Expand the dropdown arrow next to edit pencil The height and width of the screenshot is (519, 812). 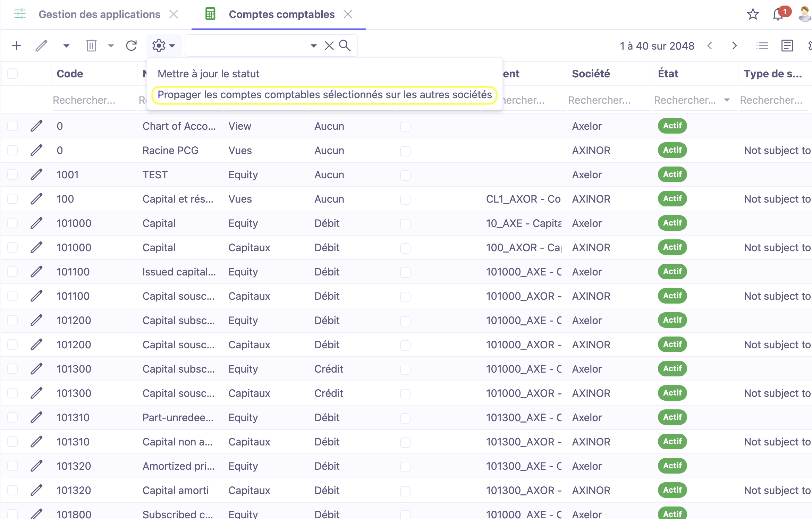[x=66, y=46]
